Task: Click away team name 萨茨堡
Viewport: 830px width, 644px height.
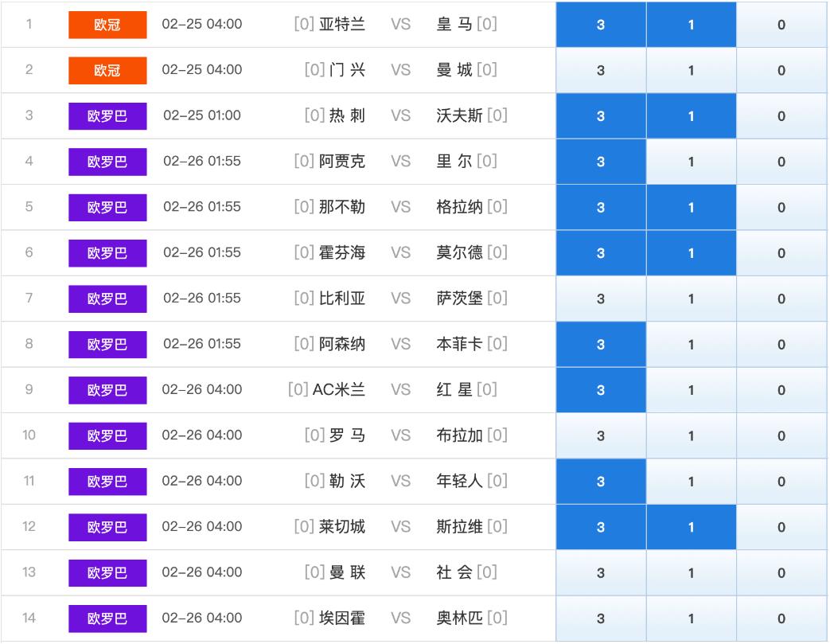Action: coord(459,299)
